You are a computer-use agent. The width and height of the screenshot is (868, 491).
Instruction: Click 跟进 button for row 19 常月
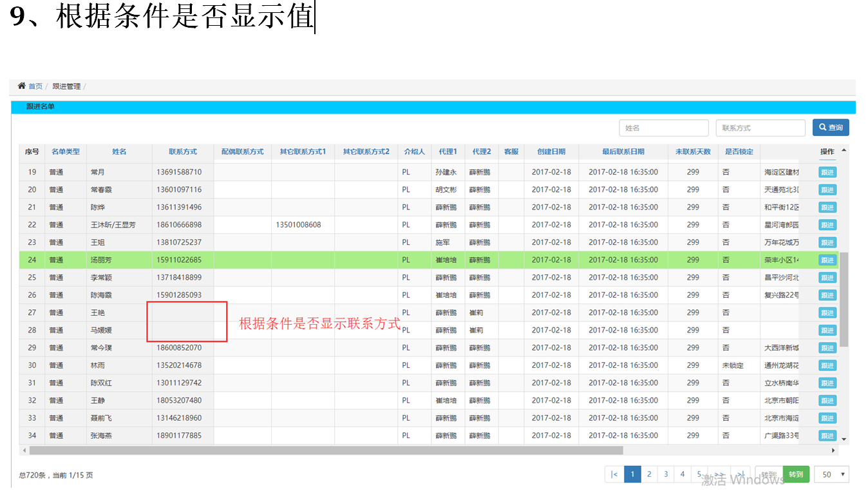point(827,172)
